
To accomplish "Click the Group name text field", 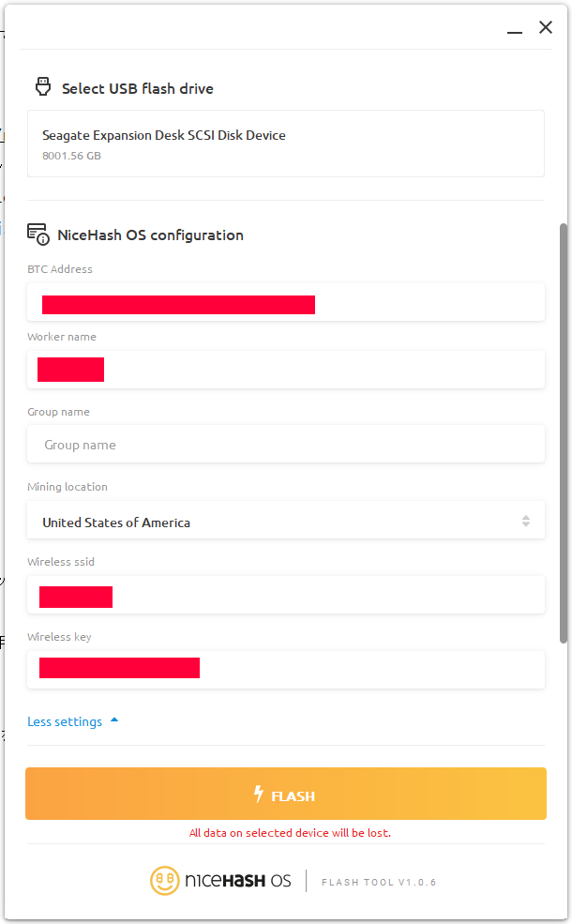I will point(285,445).
